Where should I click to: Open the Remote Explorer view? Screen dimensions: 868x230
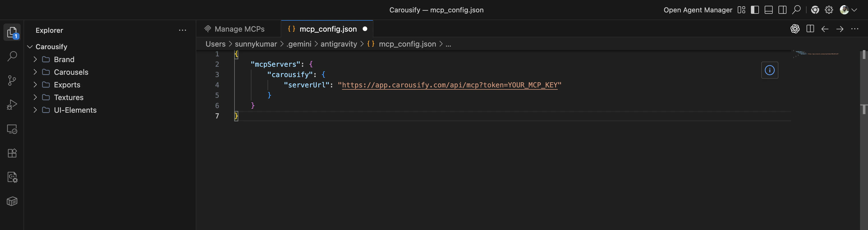(x=12, y=129)
